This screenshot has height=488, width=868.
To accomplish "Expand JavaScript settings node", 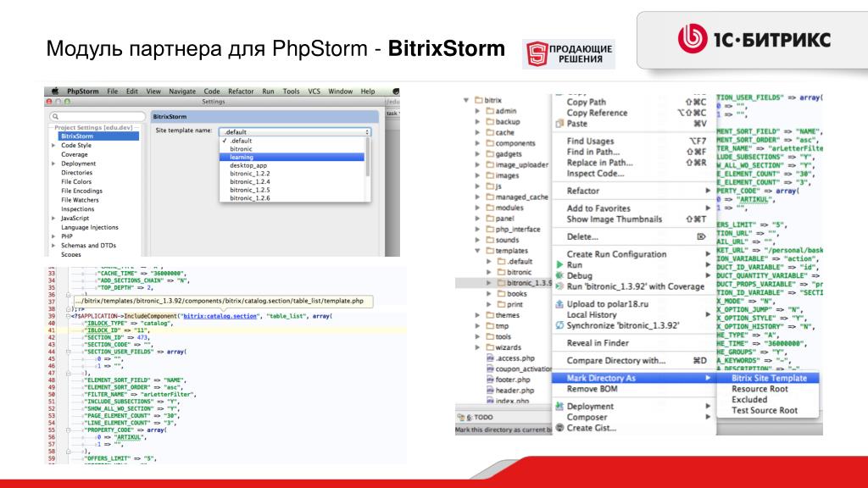I will (53, 219).
